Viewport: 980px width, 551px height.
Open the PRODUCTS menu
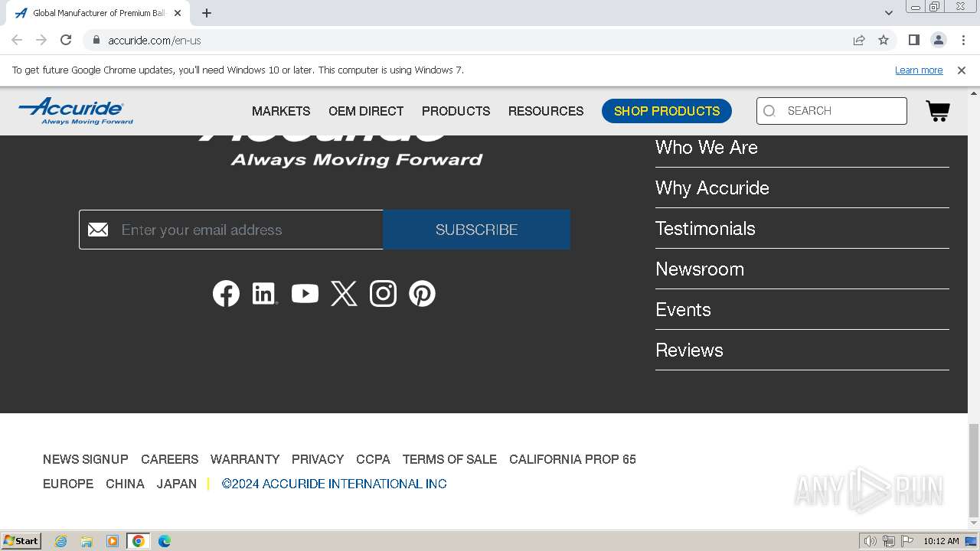click(x=456, y=111)
